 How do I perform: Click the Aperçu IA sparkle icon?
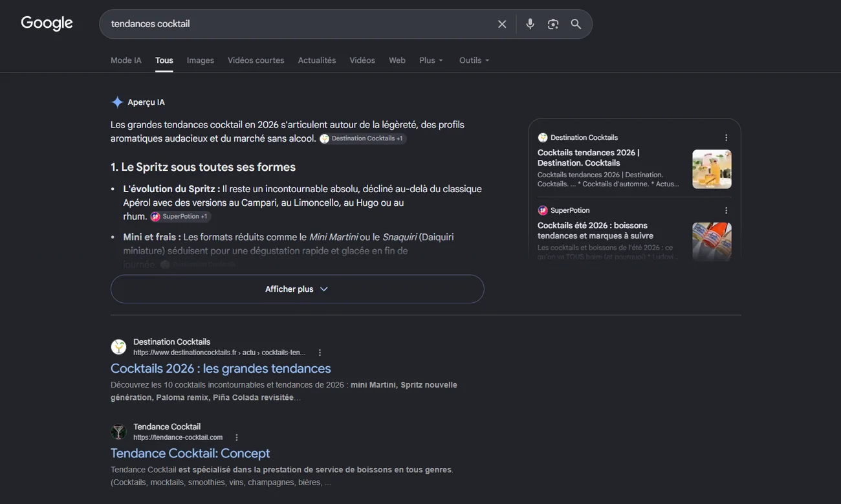coord(117,102)
